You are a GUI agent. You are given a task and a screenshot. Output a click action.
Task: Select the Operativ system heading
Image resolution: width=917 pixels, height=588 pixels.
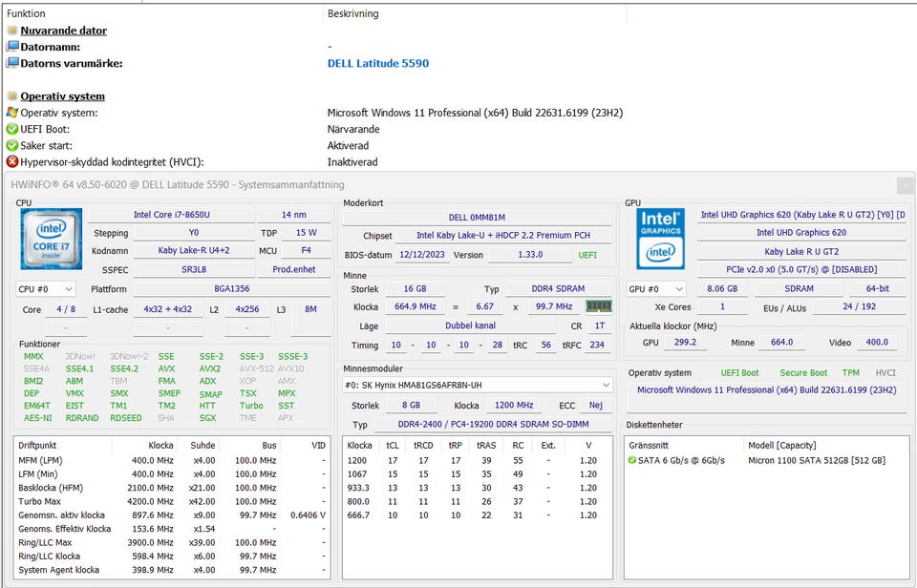63,96
